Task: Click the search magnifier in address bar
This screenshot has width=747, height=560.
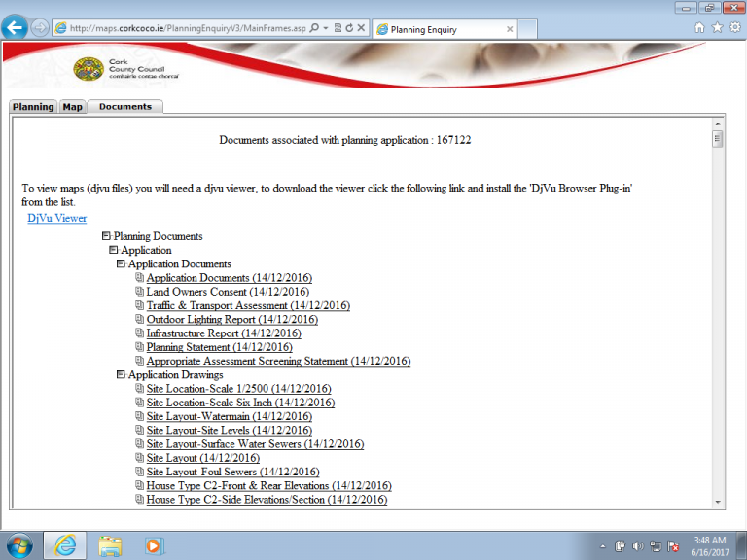Action: (314, 28)
